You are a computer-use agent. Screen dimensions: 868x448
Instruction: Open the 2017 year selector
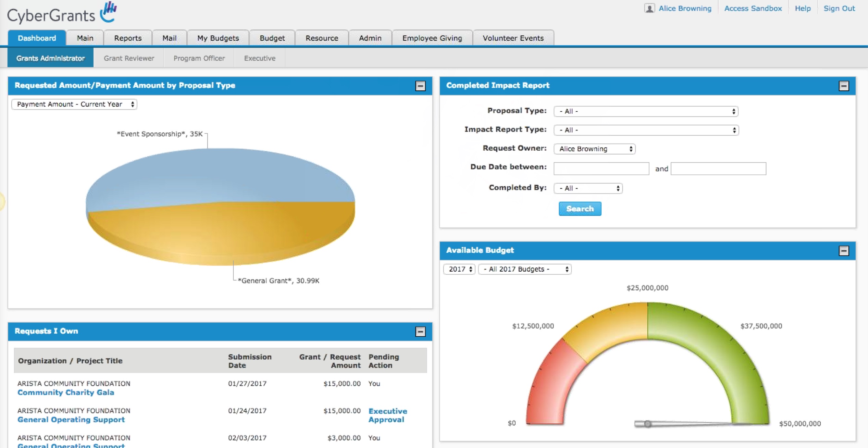coord(459,269)
